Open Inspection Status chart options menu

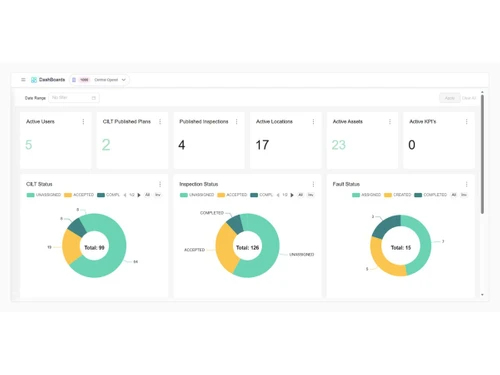(x=313, y=184)
